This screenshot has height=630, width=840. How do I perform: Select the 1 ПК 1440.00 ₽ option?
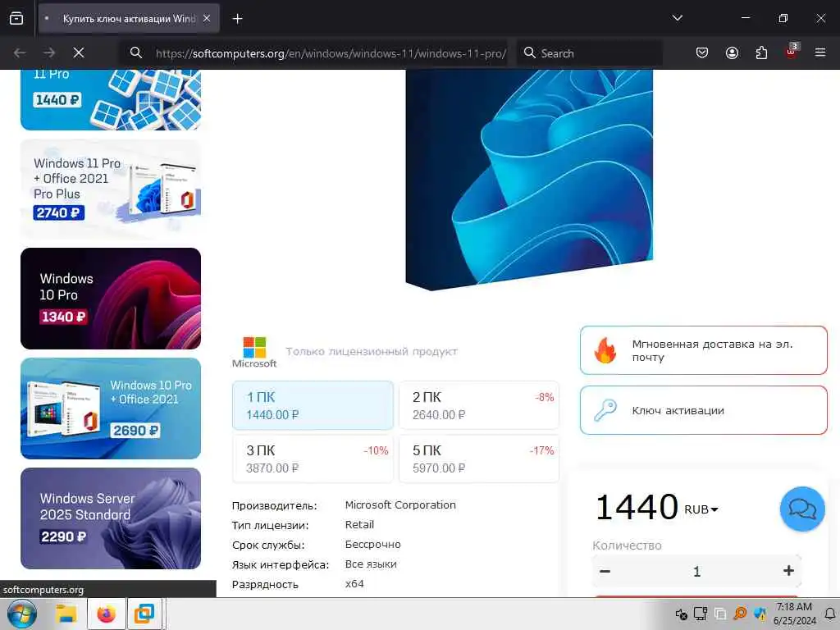[313, 405]
